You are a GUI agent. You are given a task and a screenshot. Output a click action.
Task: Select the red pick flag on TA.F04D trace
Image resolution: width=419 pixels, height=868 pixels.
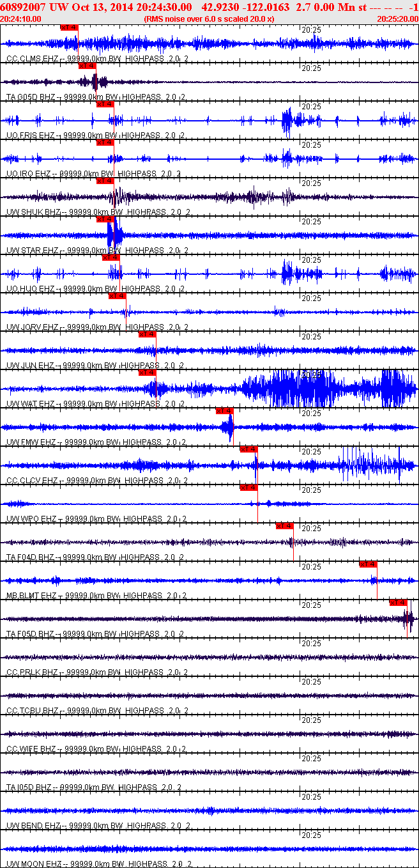click(x=284, y=526)
